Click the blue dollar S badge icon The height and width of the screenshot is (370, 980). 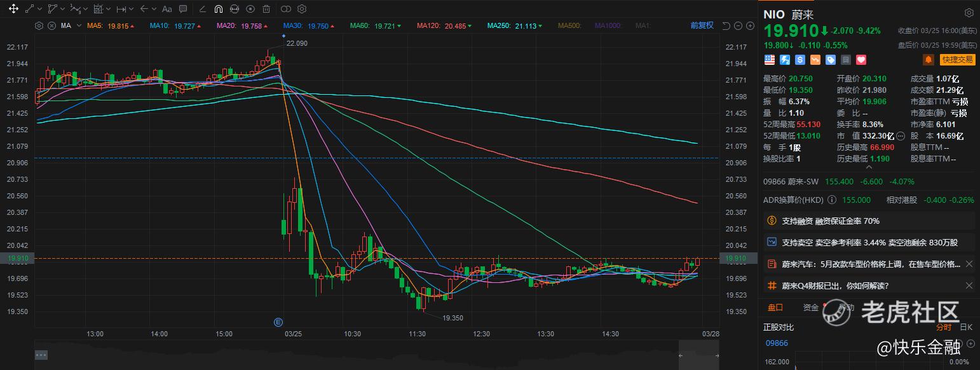[800, 60]
